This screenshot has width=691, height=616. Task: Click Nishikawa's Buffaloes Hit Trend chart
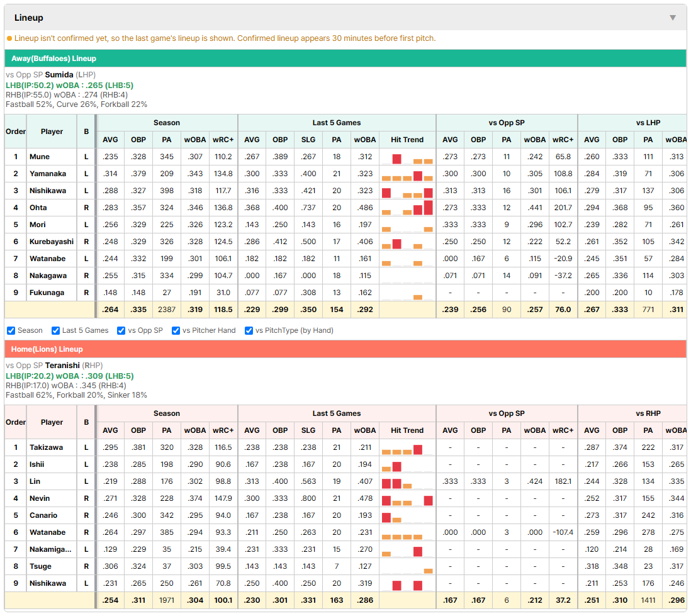pos(407,191)
